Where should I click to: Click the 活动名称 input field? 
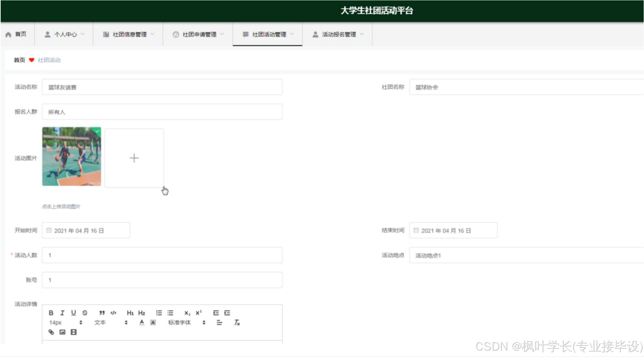pyautogui.click(x=162, y=87)
